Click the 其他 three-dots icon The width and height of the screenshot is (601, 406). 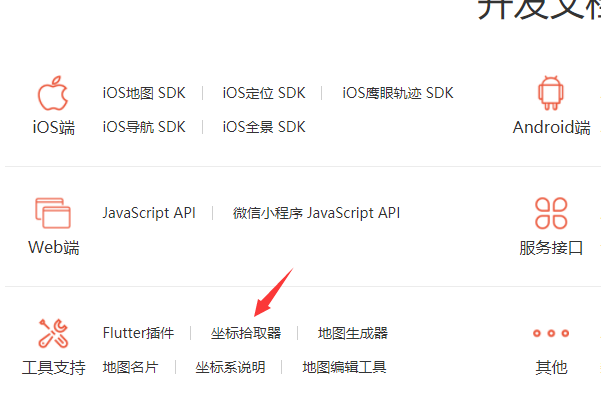pos(551,333)
